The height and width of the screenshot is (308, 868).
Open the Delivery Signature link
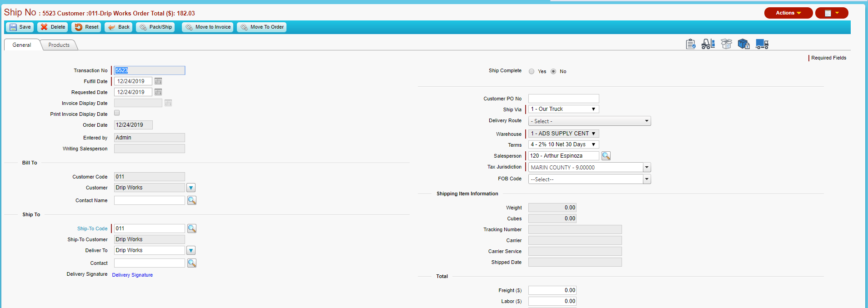click(132, 275)
